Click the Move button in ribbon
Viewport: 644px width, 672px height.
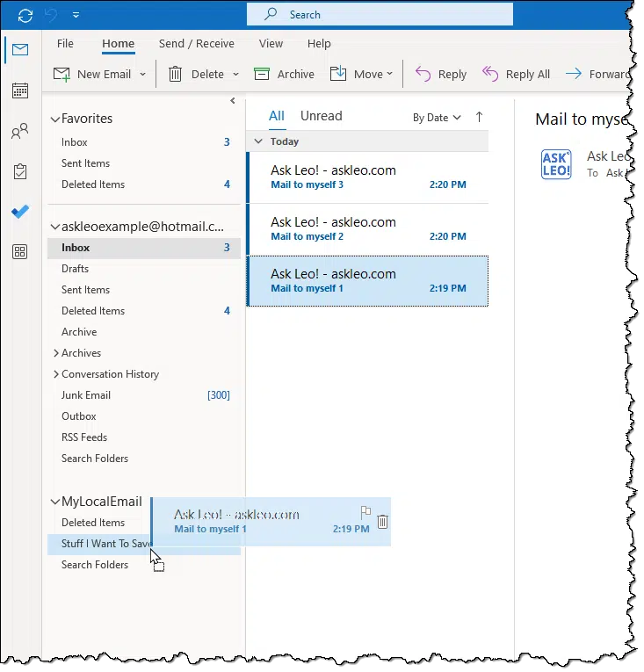click(x=357, y=74)
